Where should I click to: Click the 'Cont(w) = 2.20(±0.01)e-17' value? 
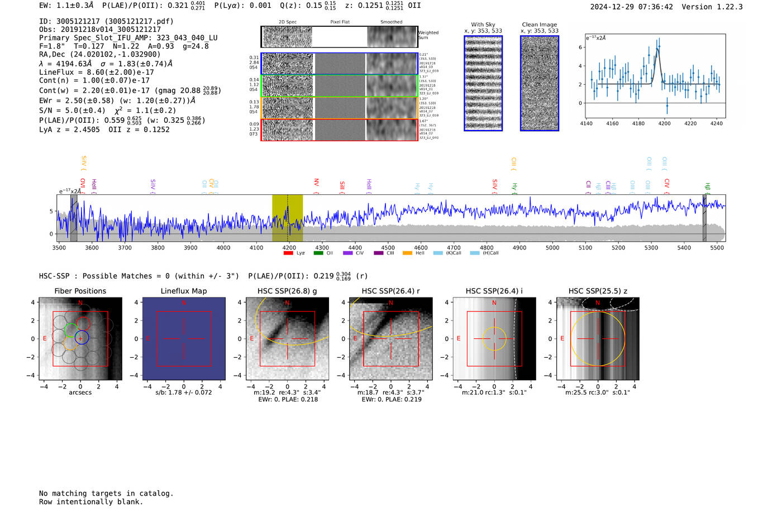pos(94,90)
